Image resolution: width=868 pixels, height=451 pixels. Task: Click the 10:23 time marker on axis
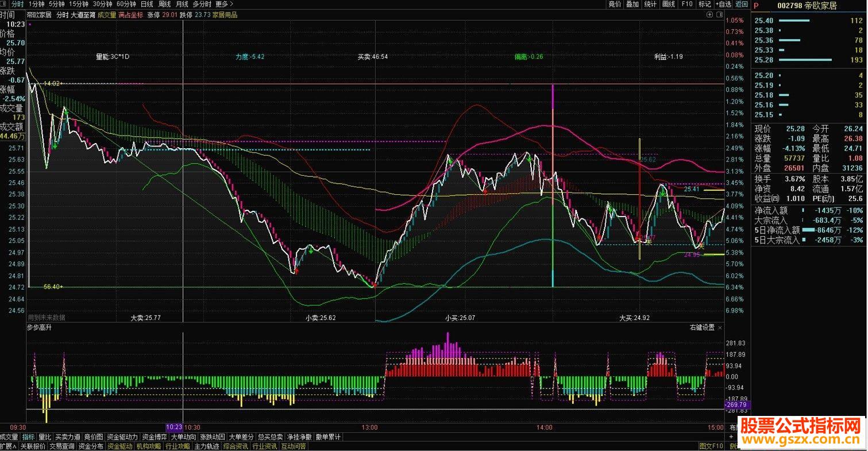coord(175,427)
